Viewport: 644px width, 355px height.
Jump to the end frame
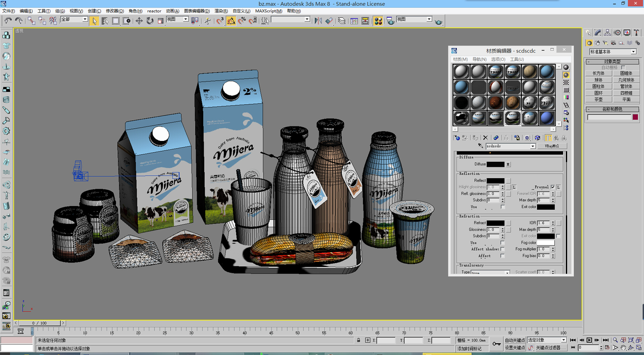pyautogui.click(x=606, y=340)
